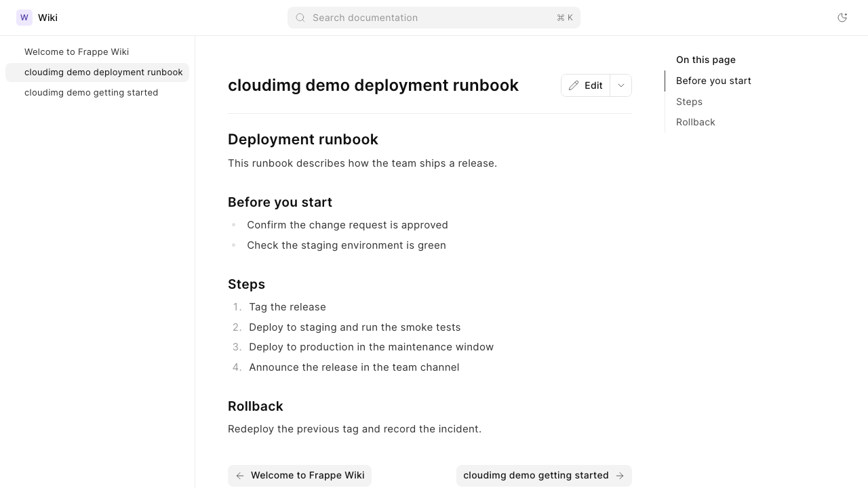Click 'Confirm the change request is approved'
Screen dimensions: 868x488
point(347,225)
